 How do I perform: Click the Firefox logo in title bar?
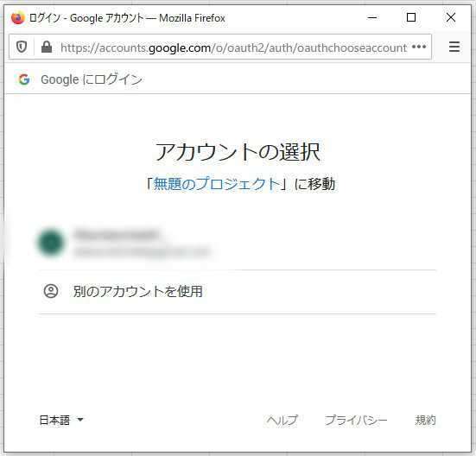[x=17, y=18]
